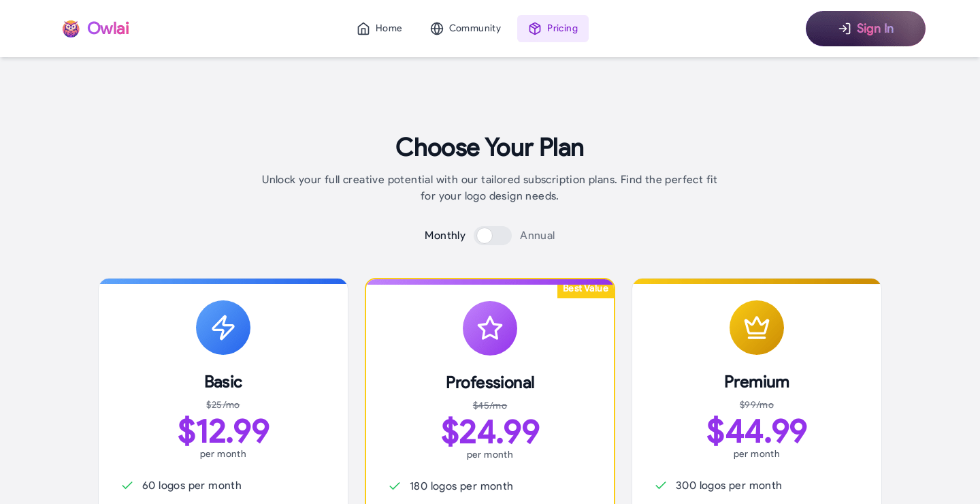980x504 pixels.
Task: Click the globe icon beside Community
Action: tap(437, 29)
